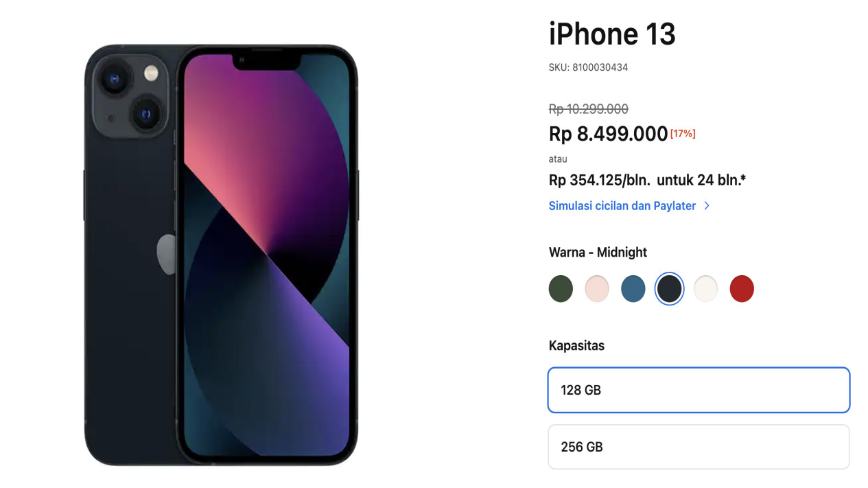Click the crossed-out price Rp 10.299.000
Viewport: 868px width, 488px height.
[589, 109]
